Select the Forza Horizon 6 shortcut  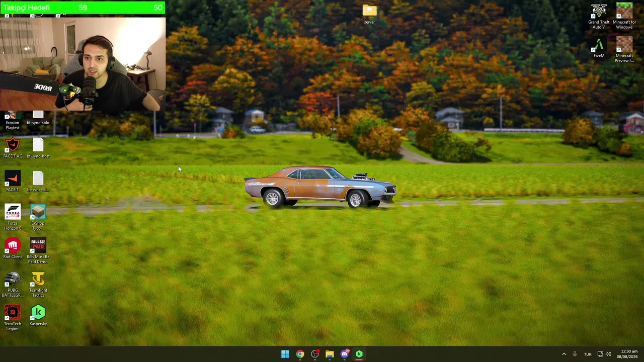coord(13,217)
